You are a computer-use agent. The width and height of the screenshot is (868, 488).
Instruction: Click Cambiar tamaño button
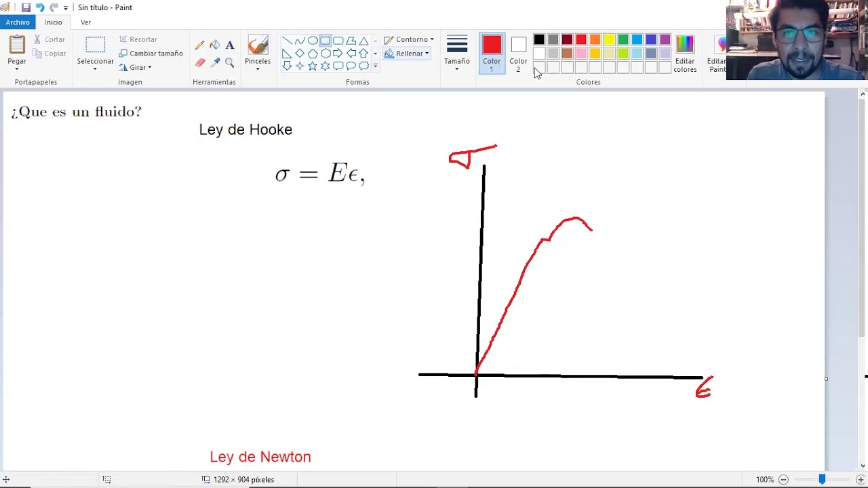tap(151, 54)
